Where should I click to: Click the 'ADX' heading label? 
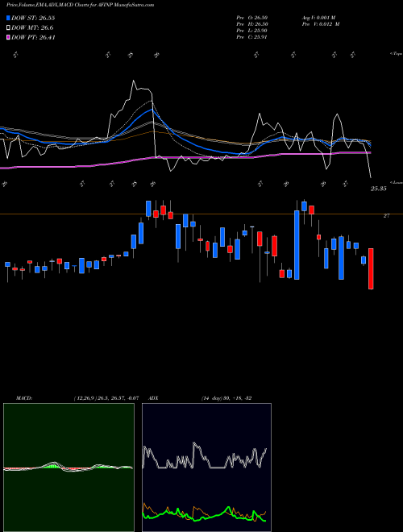tap(154, 398)
